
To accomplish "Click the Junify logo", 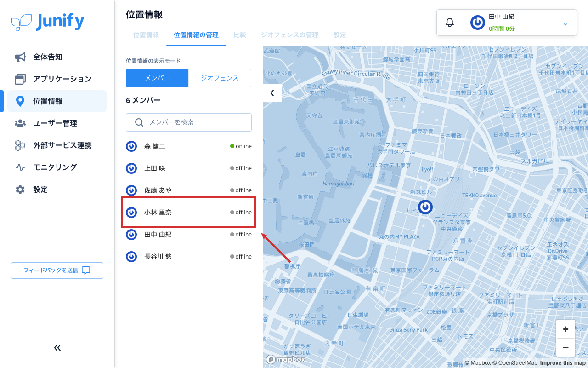I will point(48,22).
